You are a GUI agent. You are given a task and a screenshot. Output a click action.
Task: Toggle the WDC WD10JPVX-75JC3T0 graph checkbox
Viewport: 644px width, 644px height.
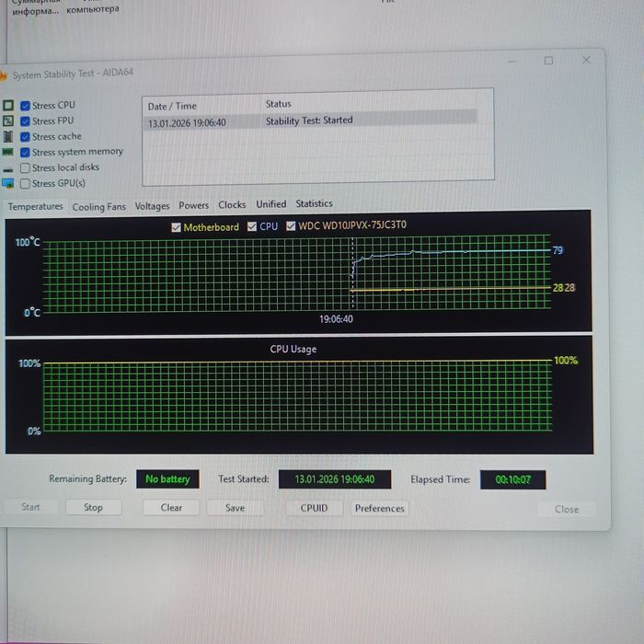[x=291, y=226]
